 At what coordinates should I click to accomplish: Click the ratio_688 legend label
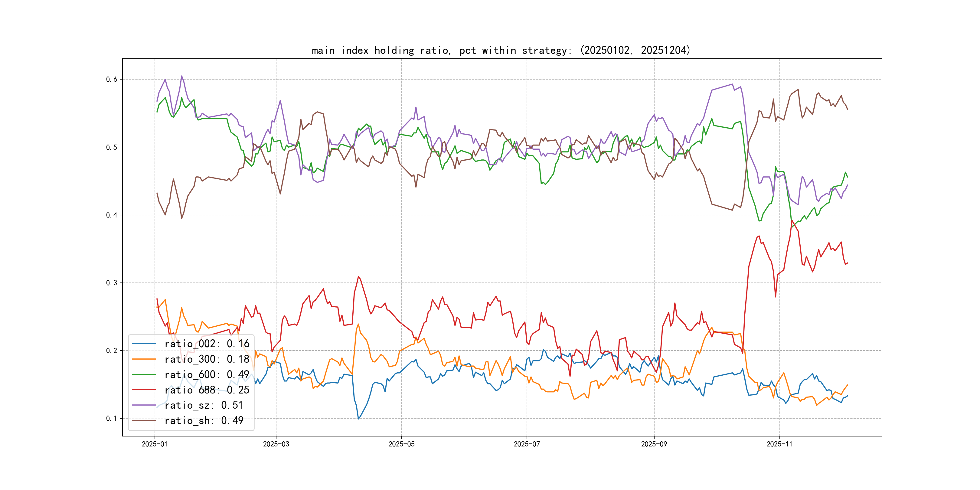pyautogui.click(x=207, y=390)
